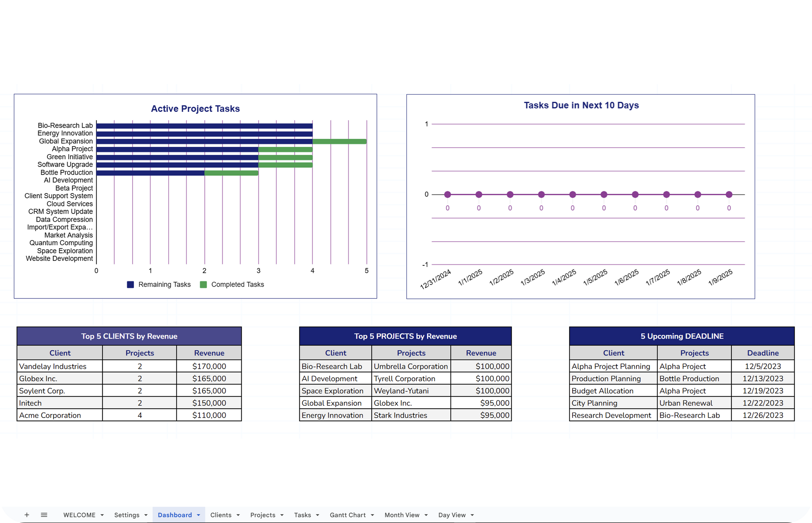Open the all sheets list icon

[x=44, y=515]
